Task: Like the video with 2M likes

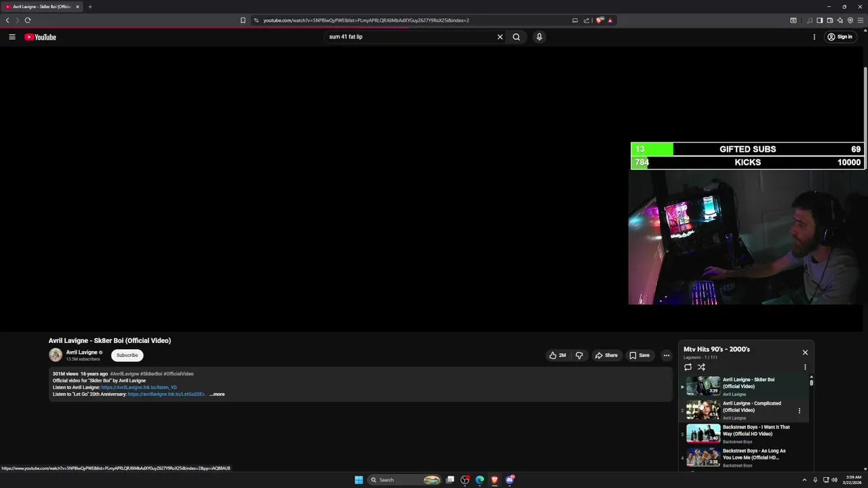Action: tap(557, 355)
